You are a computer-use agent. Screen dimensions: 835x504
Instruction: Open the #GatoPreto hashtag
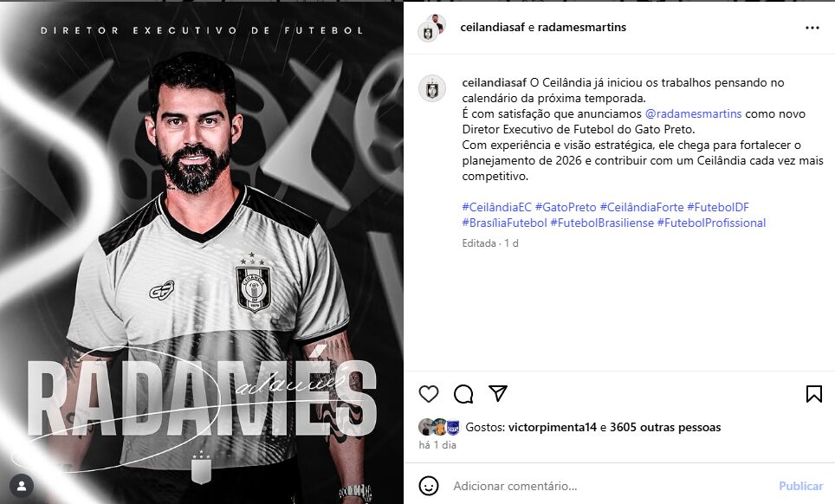[566, 207]
